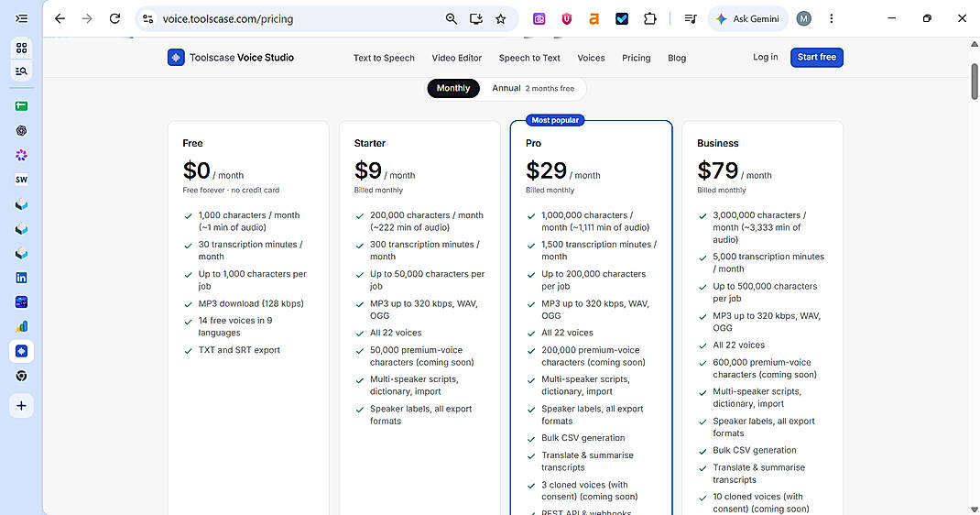Click 'Bulk CSV generation' in Pro plan
Viewport: 980px width, 515px height.
click(x=583, y=438)
